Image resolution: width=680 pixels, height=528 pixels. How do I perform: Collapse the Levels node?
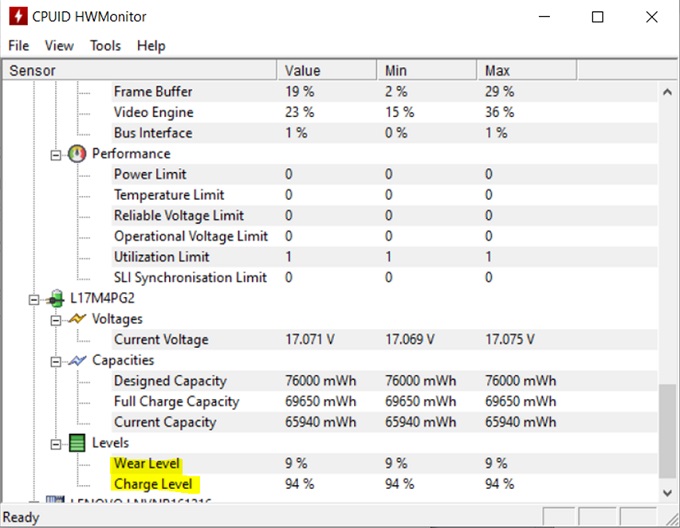(x=56, y=444)
